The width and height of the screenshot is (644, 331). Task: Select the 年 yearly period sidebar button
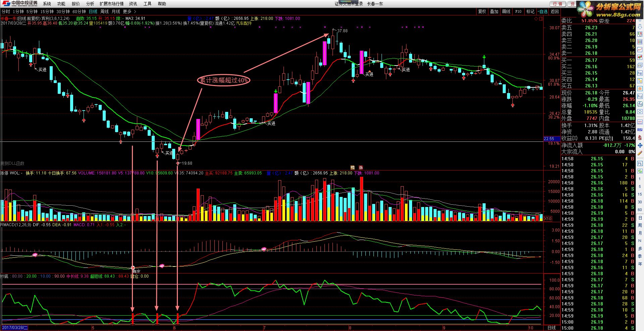click(640, 263)
